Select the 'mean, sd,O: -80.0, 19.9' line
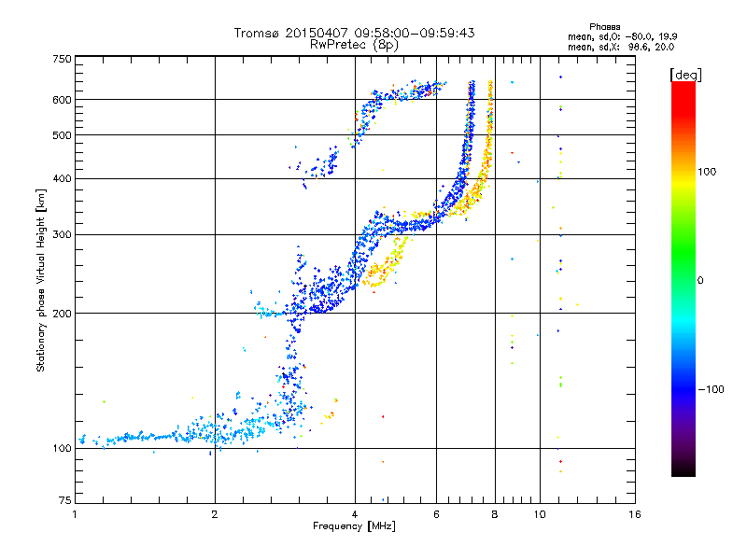The height and width of the screenshot is (560, 747). click(622, 36)
